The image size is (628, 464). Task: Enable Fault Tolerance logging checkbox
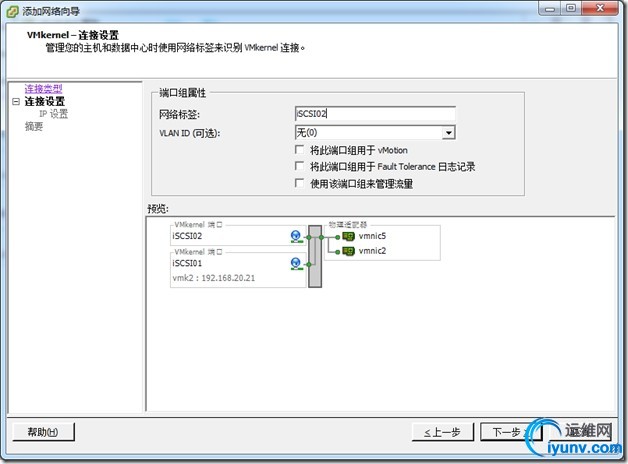pyautogui.click(x=299, y=166)
